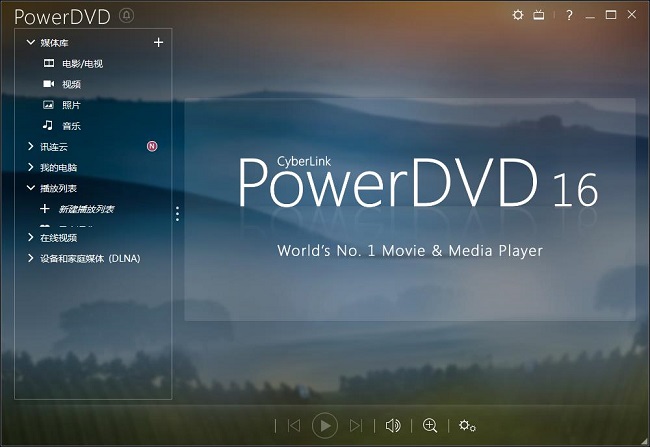This screenshot has width=650, height=447.
Task: Open the volume speaker control
Action: tap(393, 425)
